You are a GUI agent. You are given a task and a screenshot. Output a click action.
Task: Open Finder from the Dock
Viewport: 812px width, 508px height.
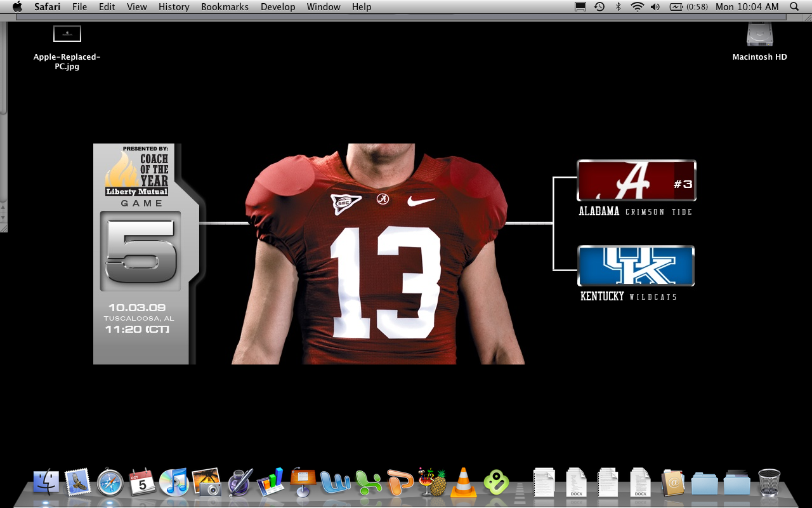tap(46, 483)
